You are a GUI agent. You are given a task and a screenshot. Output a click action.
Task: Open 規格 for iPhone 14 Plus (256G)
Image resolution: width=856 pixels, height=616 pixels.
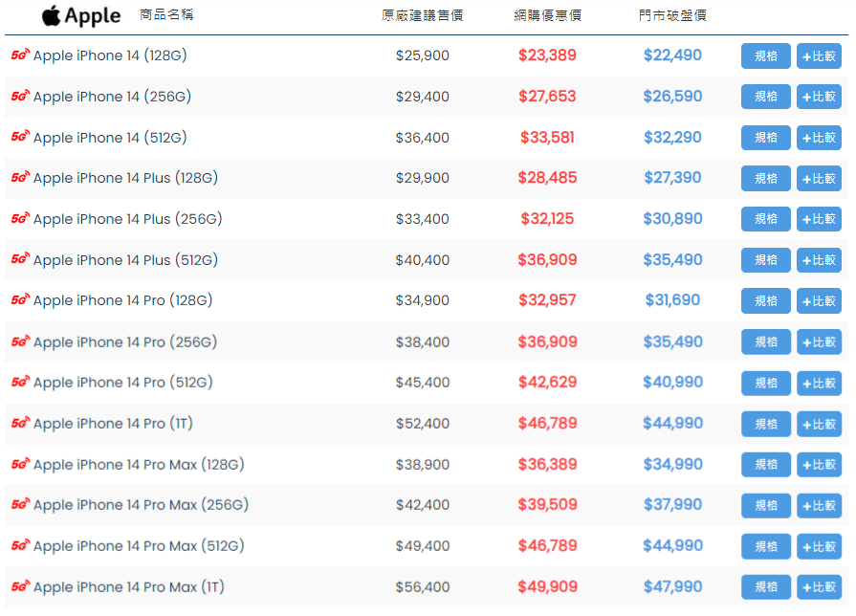click(765, 219)
